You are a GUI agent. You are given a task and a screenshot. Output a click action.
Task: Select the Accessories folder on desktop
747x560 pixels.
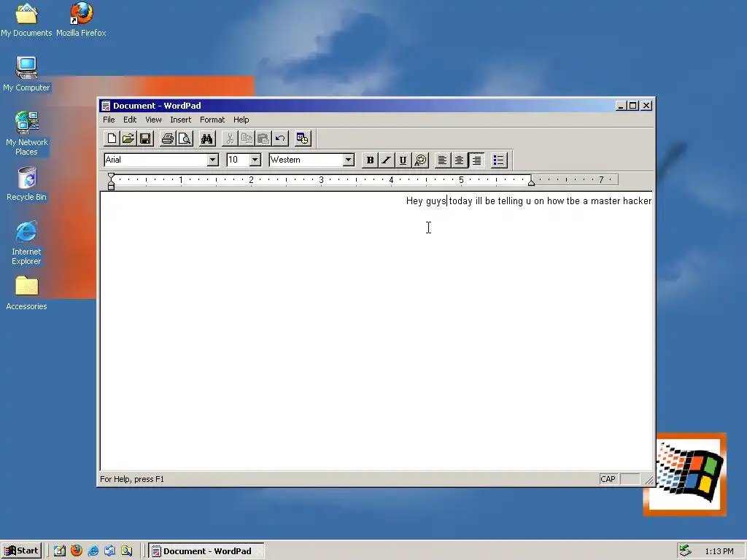click(27, 293)
